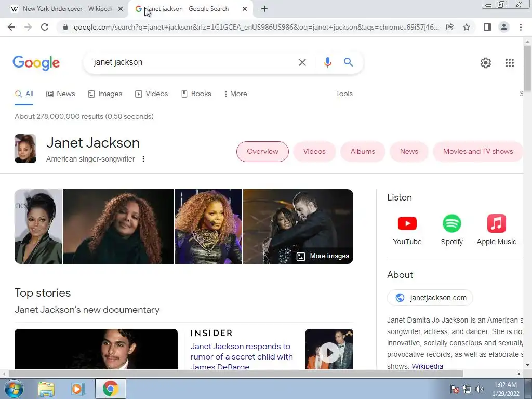Open the volume speaker tray icon
This screenshot has width=532, height=399.
480,389
